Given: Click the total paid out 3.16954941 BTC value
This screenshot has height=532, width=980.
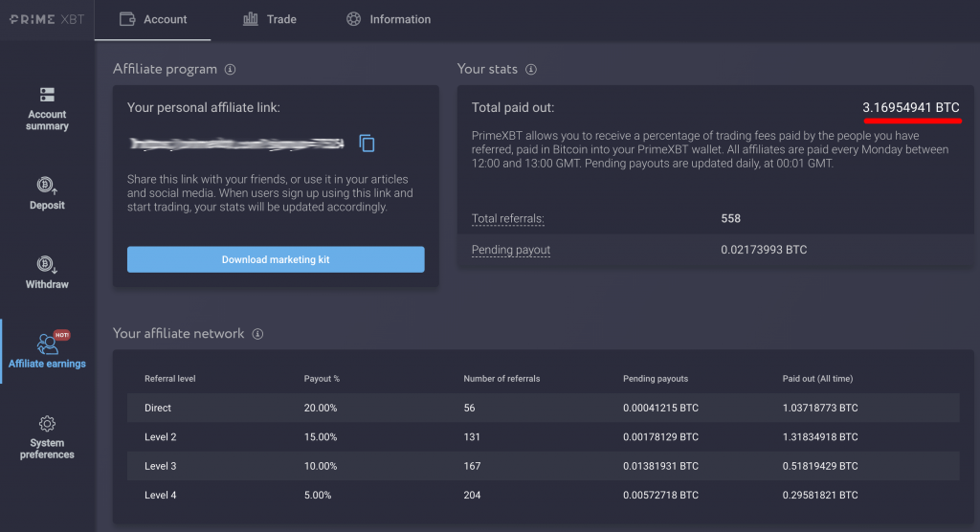Looking at the screenshot, I should click(x=911, y=107).
